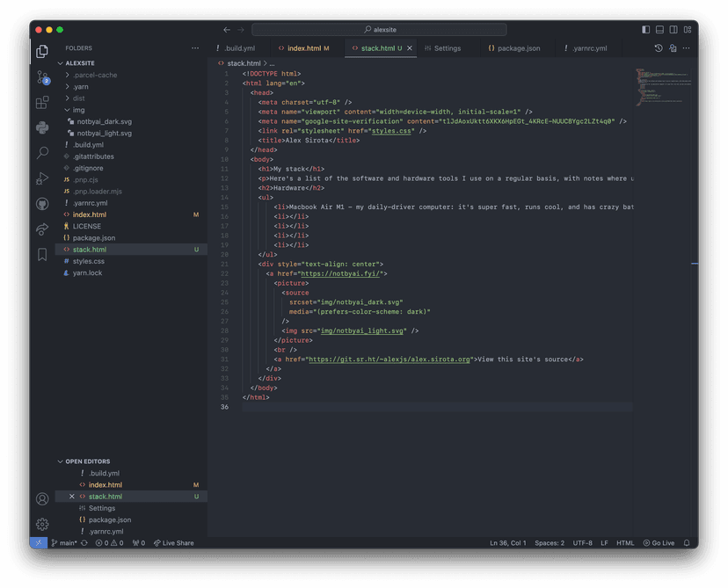This screenshot has width=728, height=588.
Task: Toggle the primary side bar visibility
Action: click(646, 30)
